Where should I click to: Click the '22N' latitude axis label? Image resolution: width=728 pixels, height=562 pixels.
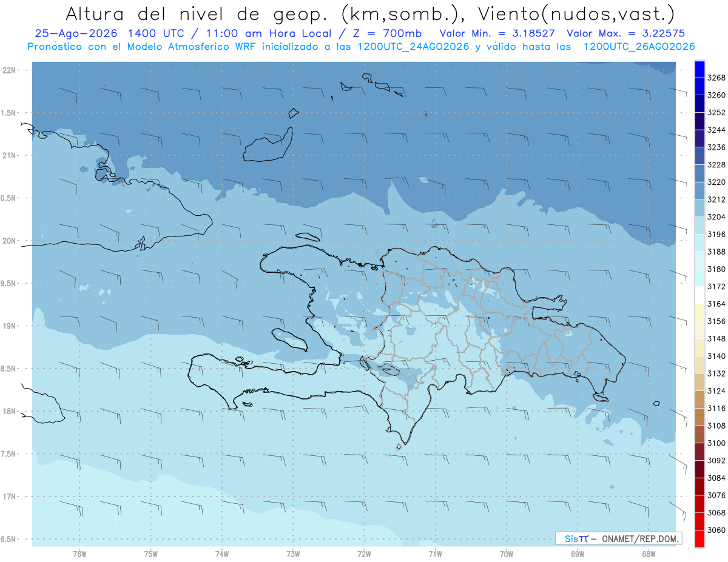coord(10,70)
